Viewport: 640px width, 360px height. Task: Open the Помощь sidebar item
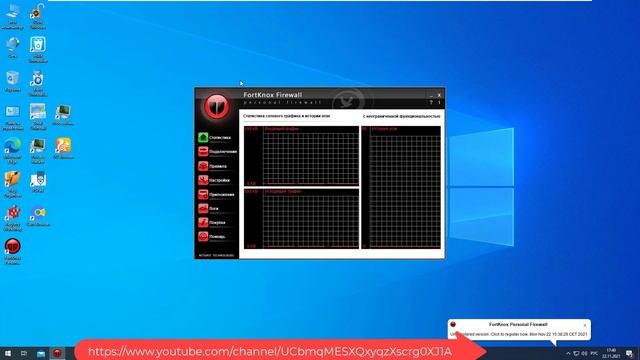coord(212,236)
